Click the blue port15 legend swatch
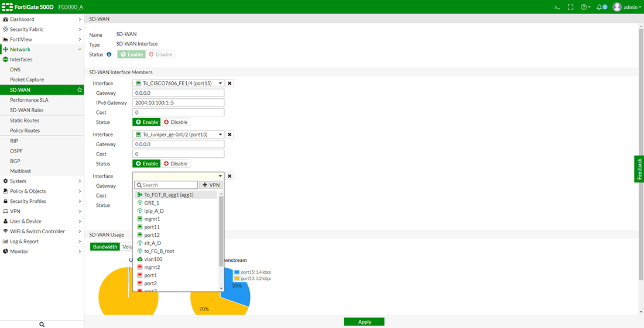This screenshot has height=328, width=644. (x=237, y=272)
